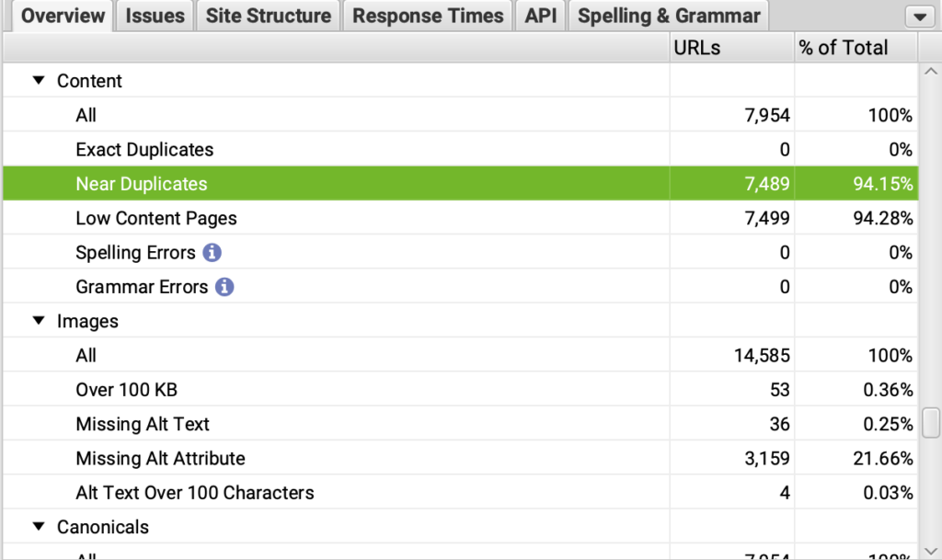Collapse the Images section
This screenshot has width=942, height=560.
(39, 321)
